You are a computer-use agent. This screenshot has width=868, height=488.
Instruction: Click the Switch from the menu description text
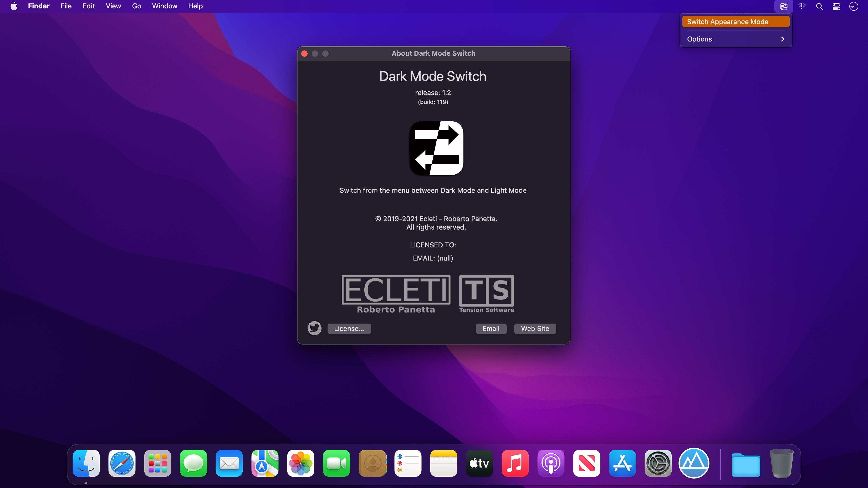click(433, 190)
